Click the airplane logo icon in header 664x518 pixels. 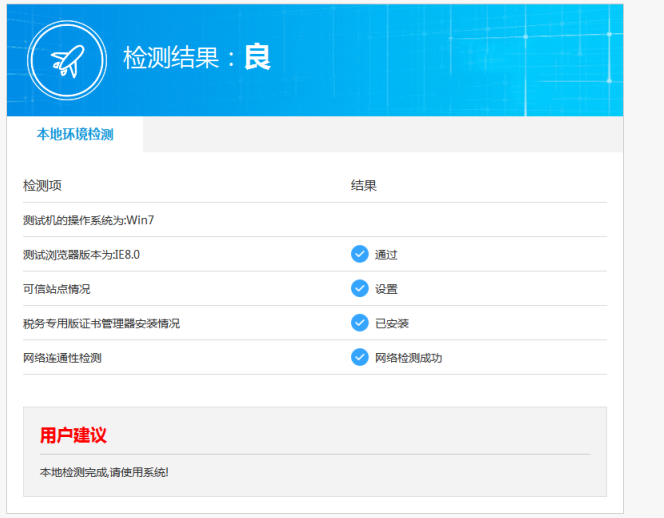[67, 61]
